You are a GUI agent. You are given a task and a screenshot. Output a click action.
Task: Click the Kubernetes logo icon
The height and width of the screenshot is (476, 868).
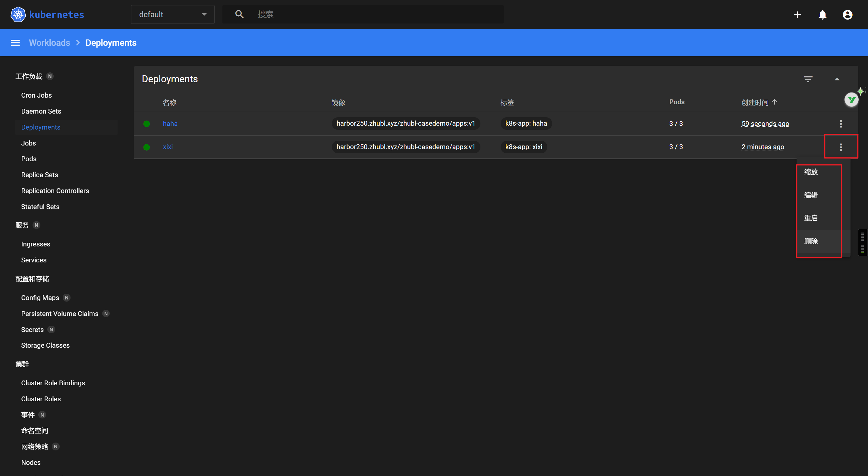pos(18,14)
